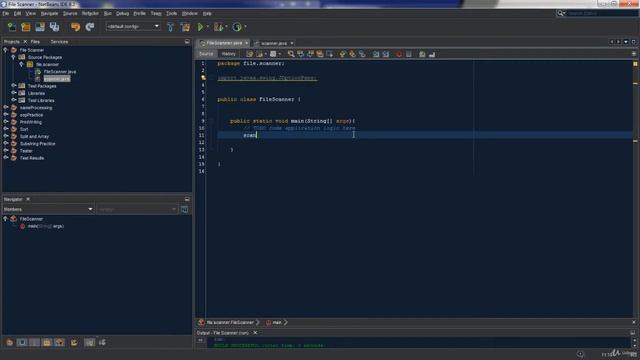Expand the Libraries node

coord(13,93)
